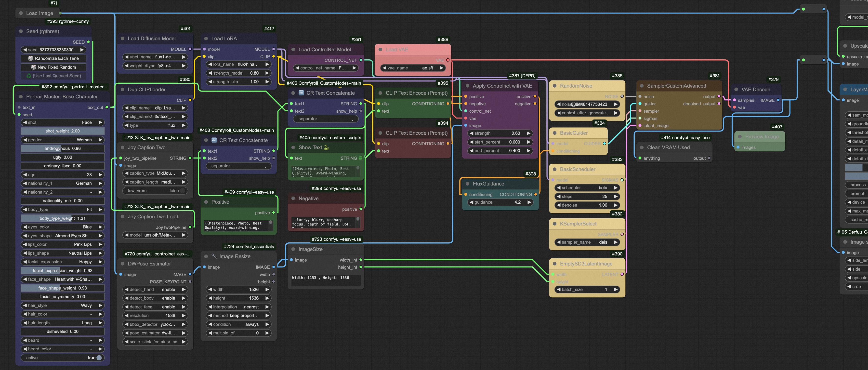Click the snake icon next to Show Text

pos(326,147)
